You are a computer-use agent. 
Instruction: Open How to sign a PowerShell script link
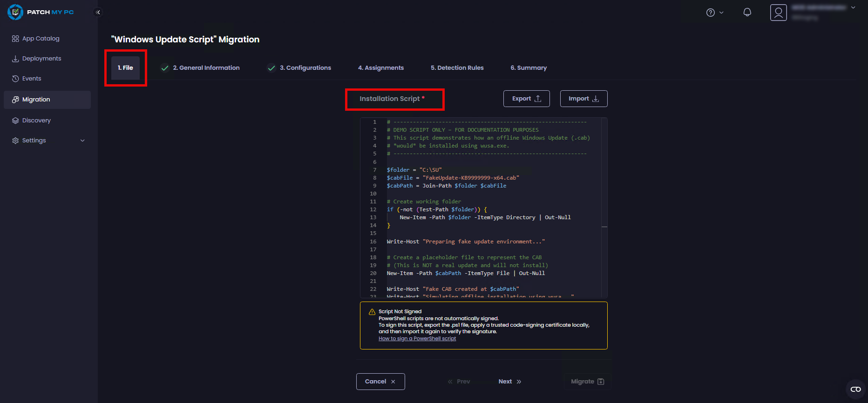(x=417, y=338)
